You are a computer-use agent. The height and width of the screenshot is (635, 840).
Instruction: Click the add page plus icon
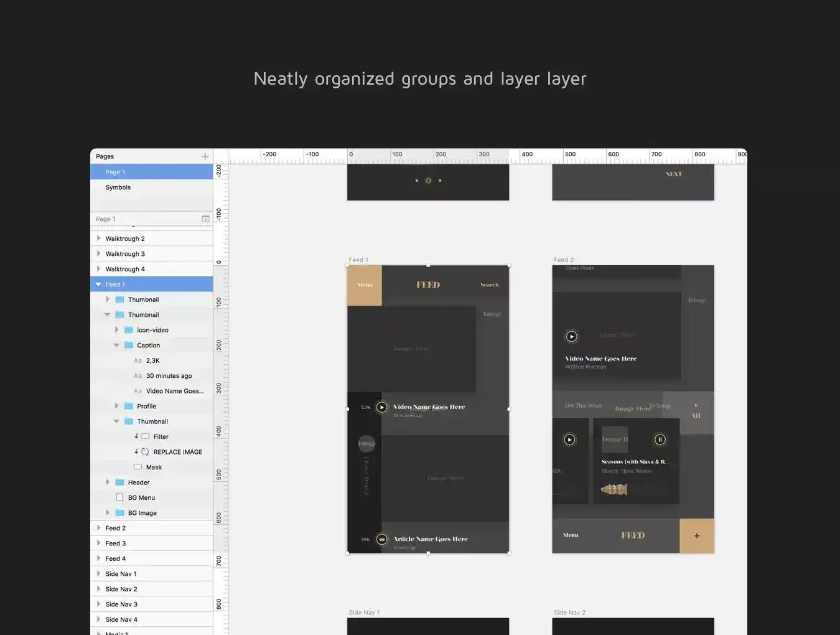(205, 156)
